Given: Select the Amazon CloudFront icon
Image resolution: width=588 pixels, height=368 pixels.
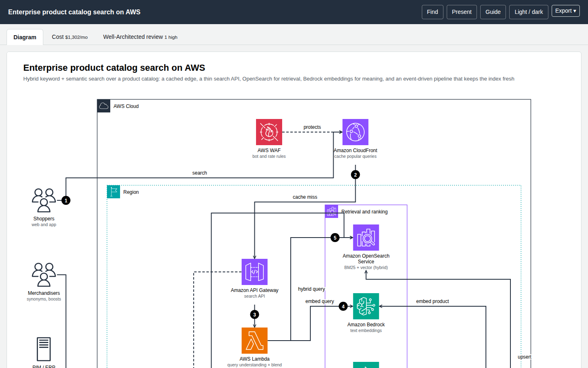Looking at the screenshot, I should pos(355,132).
